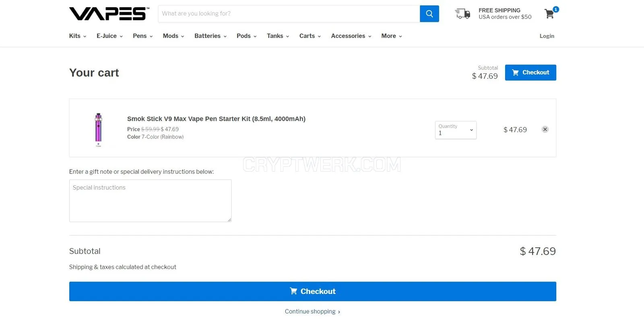The width and height of the screenshot is (644, 329).
Task: Expand the Batteries menu
Action: click(211, 36)
